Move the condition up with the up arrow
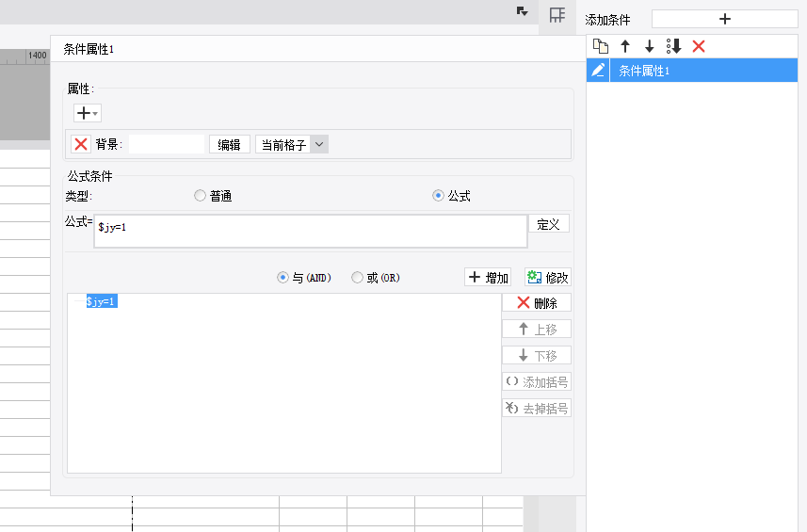This screenshot has height=532, width=807. pos(624,46)
